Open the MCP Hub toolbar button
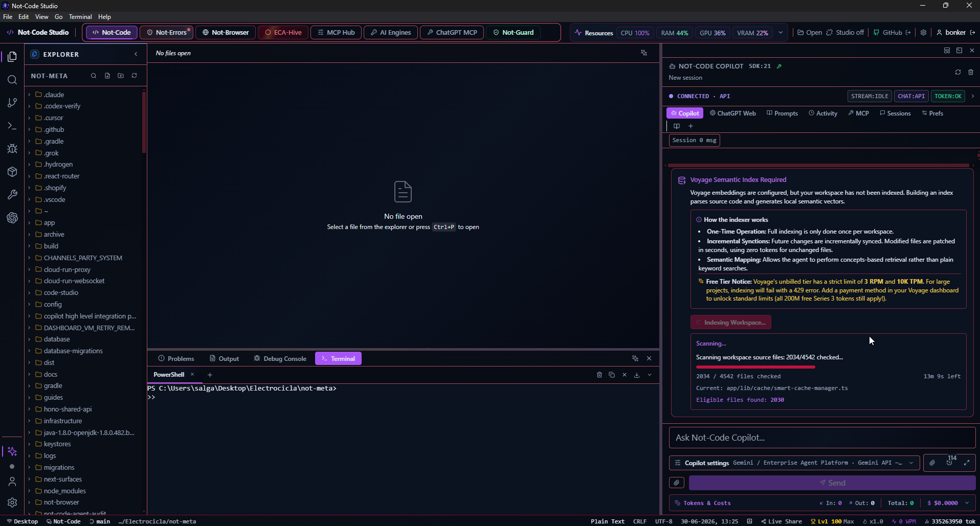 [x=336, y=32]
